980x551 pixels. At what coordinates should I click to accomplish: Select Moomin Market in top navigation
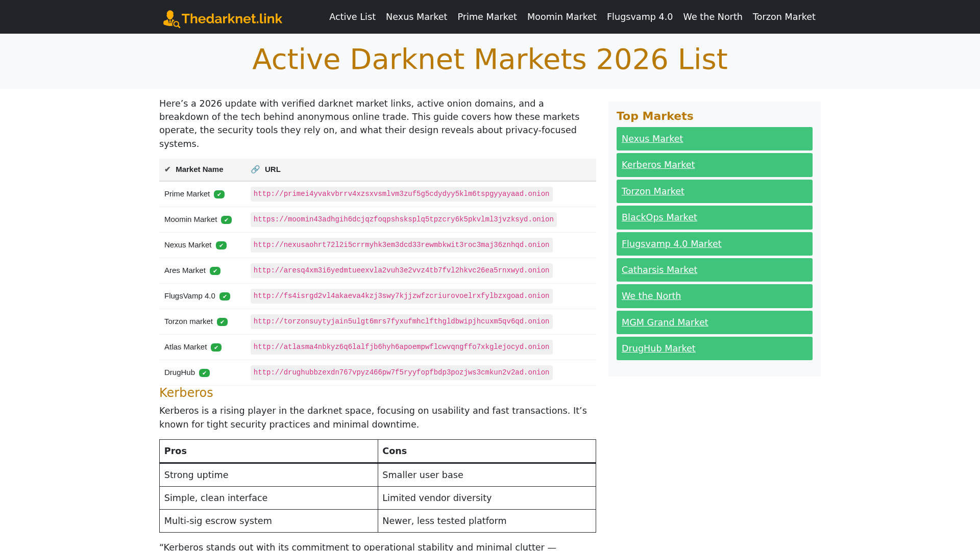561,17
